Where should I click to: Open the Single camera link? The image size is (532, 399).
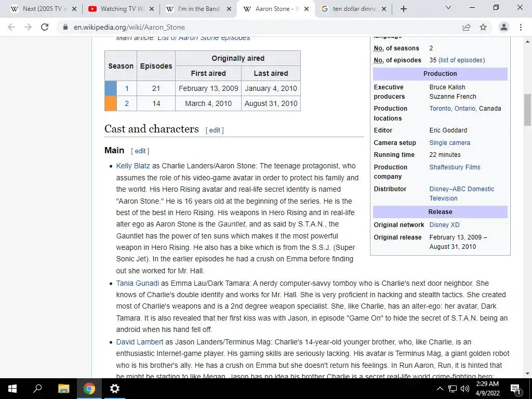[x=450, y=143]
